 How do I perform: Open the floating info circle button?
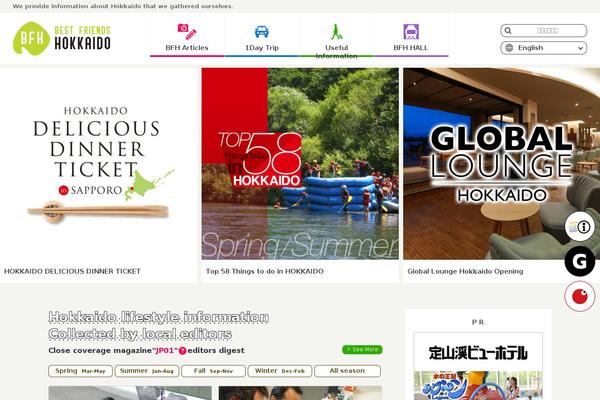pyautogui.click(x=580, y=227)
